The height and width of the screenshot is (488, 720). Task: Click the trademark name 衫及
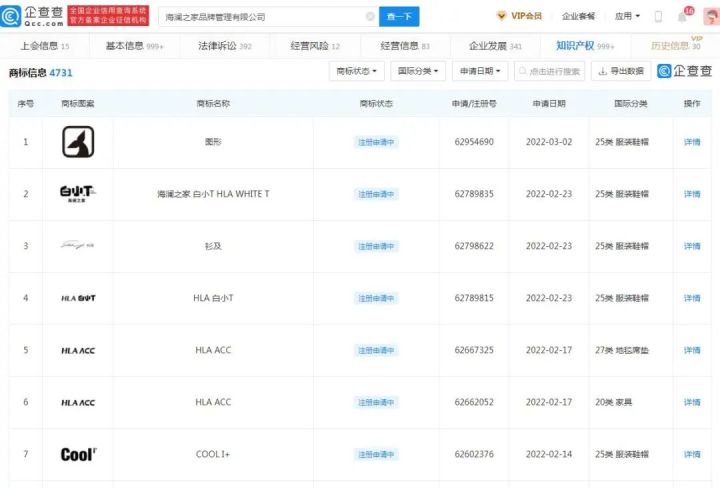213,246
